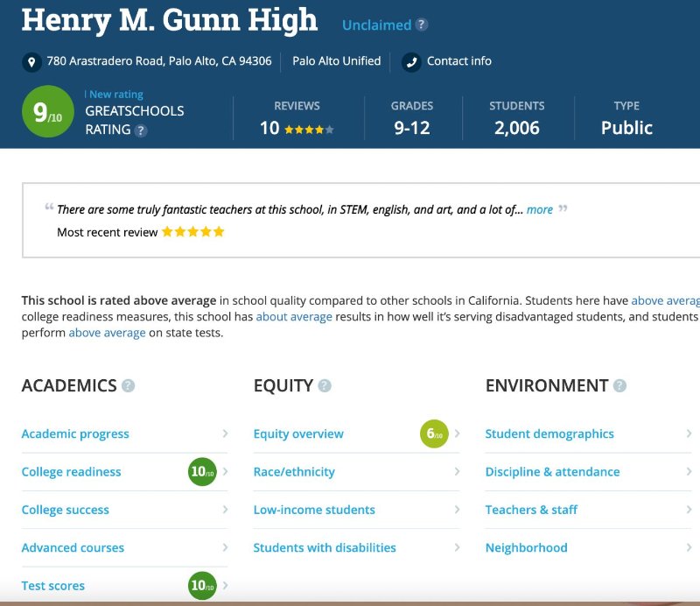
Task: Expand the Race/ethnicity row chevron
Action: (x=457, y=471)
